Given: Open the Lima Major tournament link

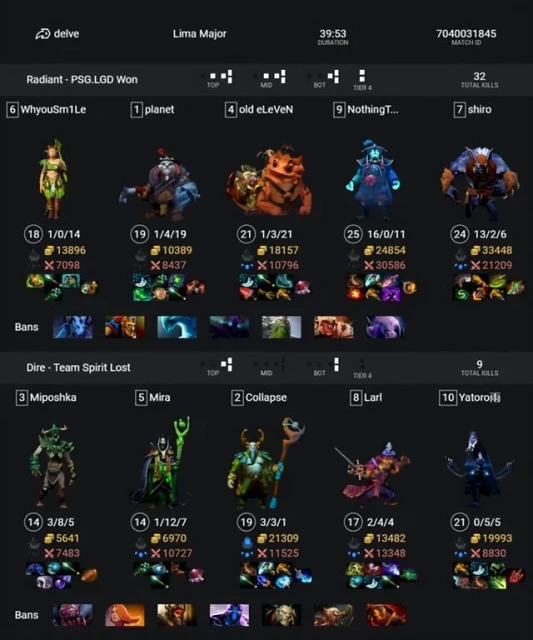Looking at the screenshot, I should click(200, 34).
